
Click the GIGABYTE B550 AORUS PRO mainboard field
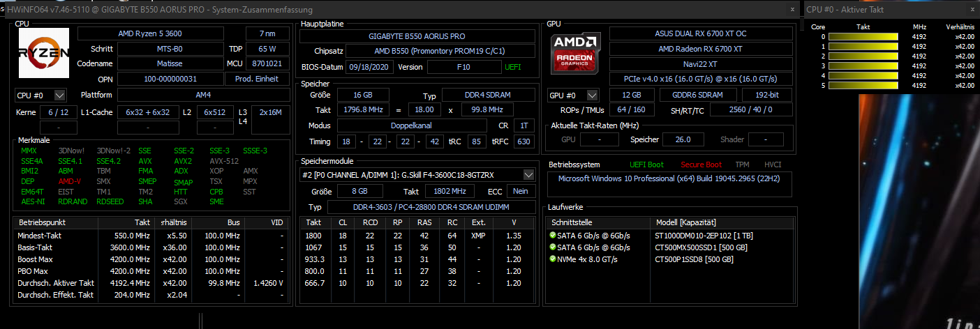[417, 36]
